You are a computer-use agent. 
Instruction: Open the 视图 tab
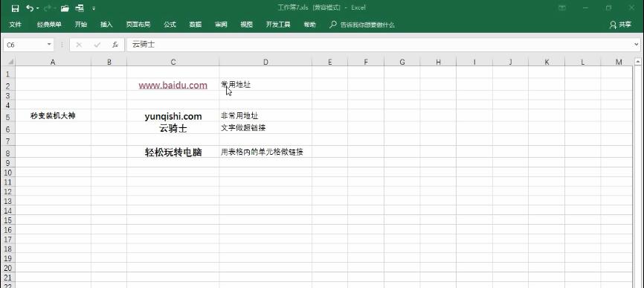(x=246, y=25)
